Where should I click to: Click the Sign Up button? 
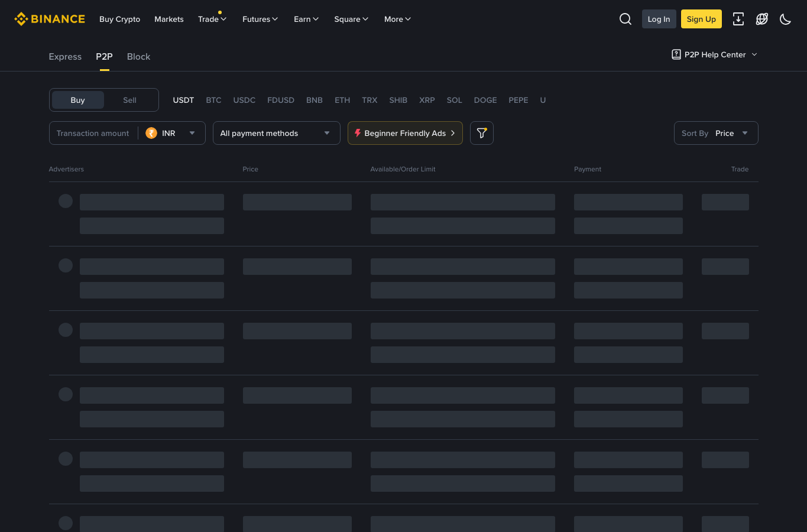click(x=701, y=19)
